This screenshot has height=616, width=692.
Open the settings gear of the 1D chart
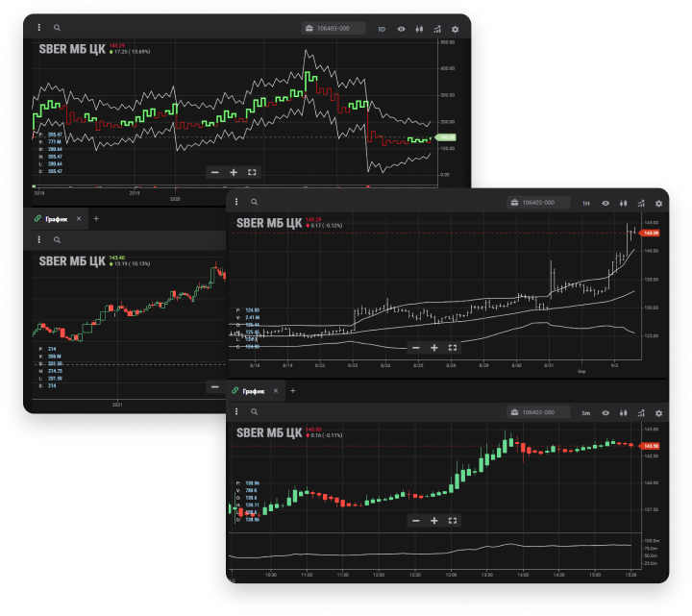455,29
